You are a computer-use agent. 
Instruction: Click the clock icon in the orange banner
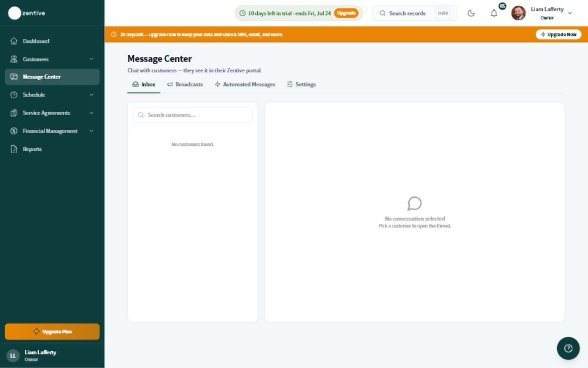click(114, 34)
